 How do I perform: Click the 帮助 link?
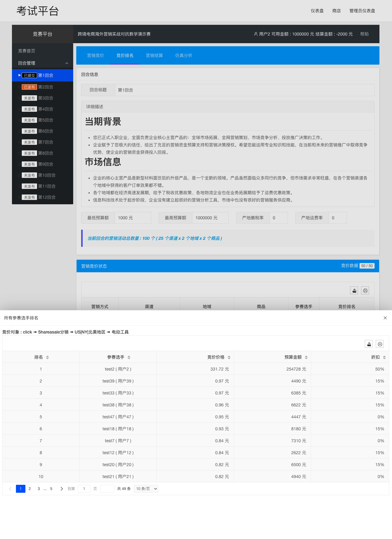364,34
